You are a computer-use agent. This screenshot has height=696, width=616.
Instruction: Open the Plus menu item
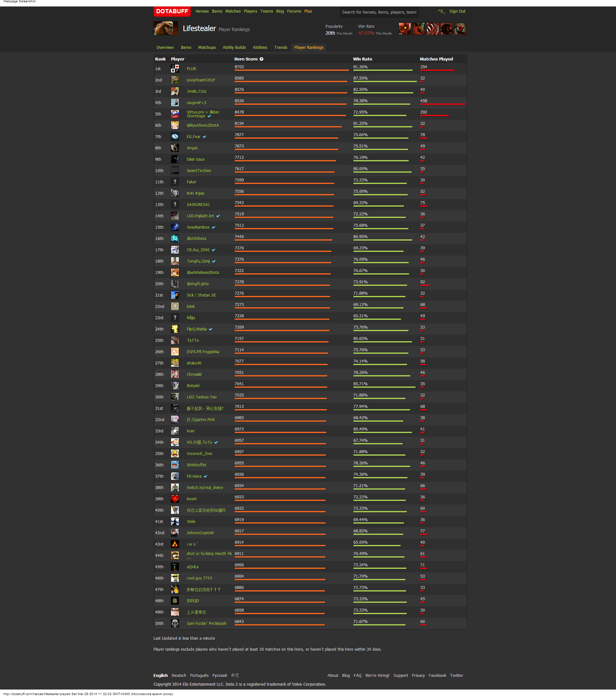point(308,11)
